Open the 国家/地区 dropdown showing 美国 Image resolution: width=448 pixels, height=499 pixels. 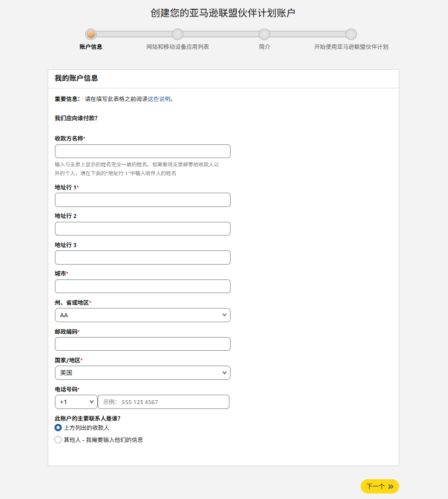coord(142,372)
